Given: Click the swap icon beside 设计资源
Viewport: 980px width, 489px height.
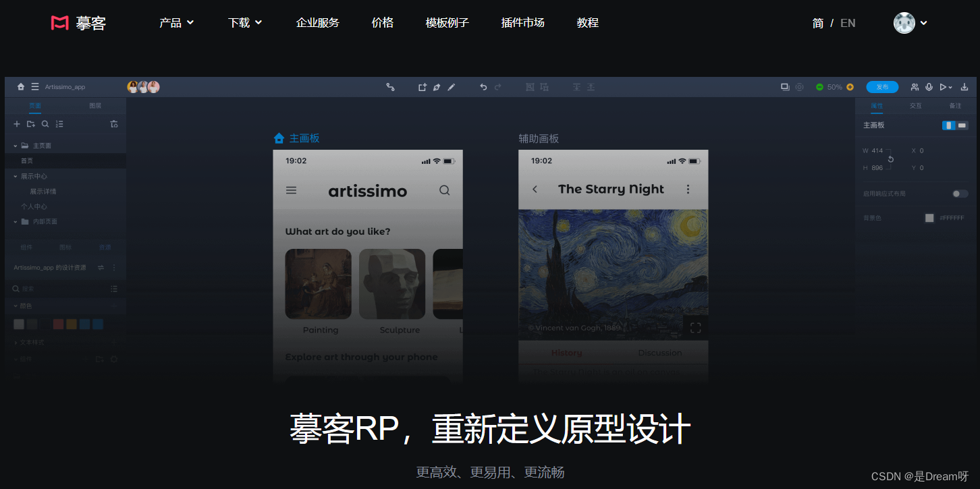Looking at the screenshot, I should pyautogui.click(x=101, y=268).
